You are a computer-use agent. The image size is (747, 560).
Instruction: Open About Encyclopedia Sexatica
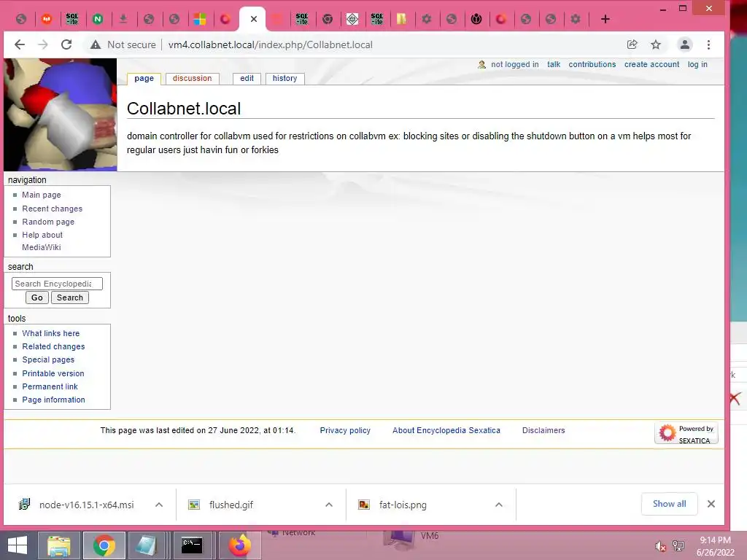tap(446, 430)
